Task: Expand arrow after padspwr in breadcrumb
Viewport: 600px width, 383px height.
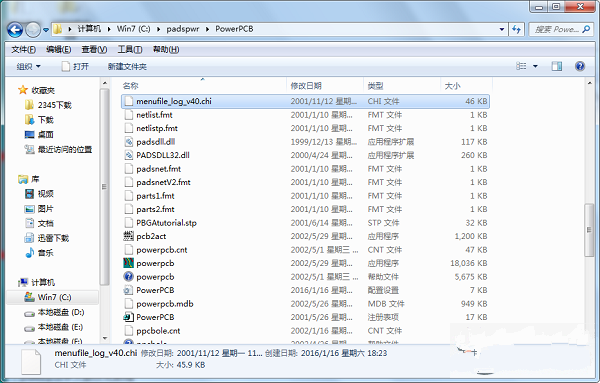Action: [207, 29]
